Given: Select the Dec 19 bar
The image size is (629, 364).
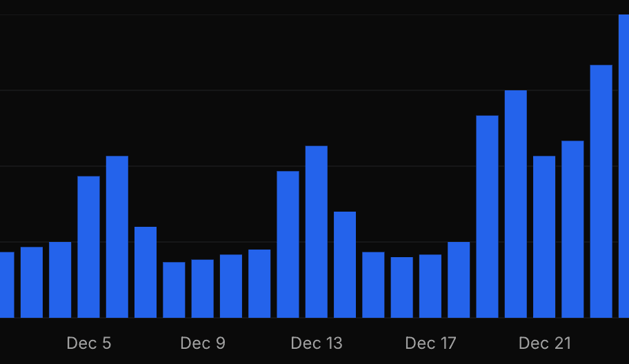Looking at the screenshot, I should pos(487,216).
